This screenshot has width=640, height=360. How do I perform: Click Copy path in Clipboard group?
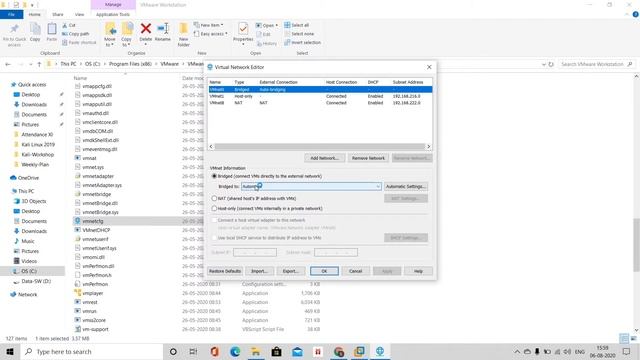(x=76, y=34)
